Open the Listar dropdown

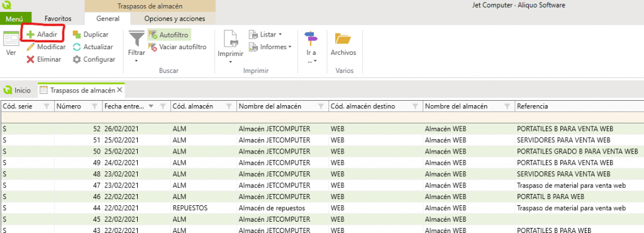coord(265,35)
